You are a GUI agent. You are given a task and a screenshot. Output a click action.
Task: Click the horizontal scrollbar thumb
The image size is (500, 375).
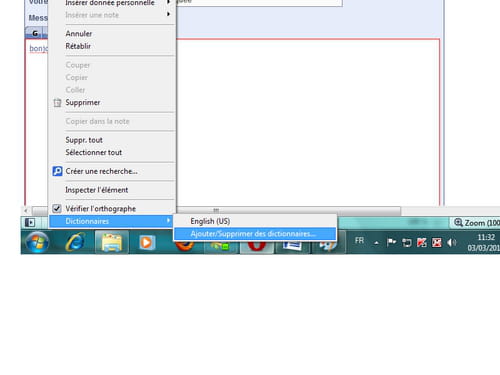click(216, 211)
